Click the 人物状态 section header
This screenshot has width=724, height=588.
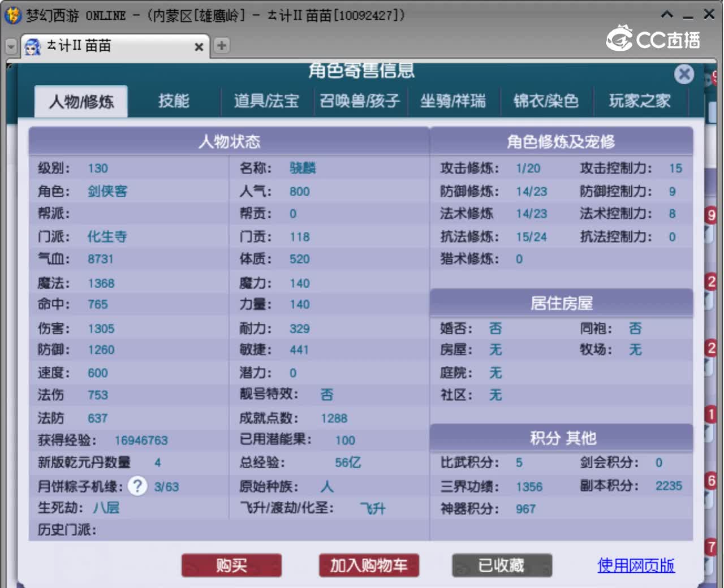229,141
